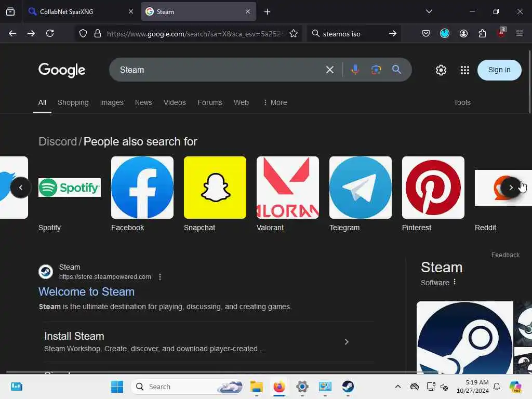Select Forums results tab
The height and width of the screenshot is (399, 532).
coord(210,102)
